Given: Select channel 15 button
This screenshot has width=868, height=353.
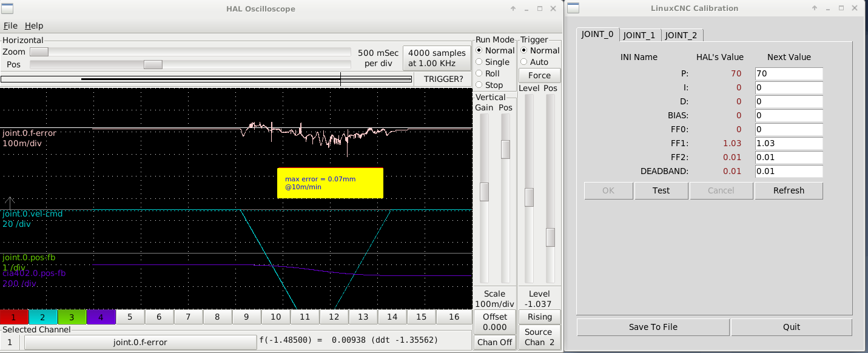Looking at the screenshot, I should (422, 317).
